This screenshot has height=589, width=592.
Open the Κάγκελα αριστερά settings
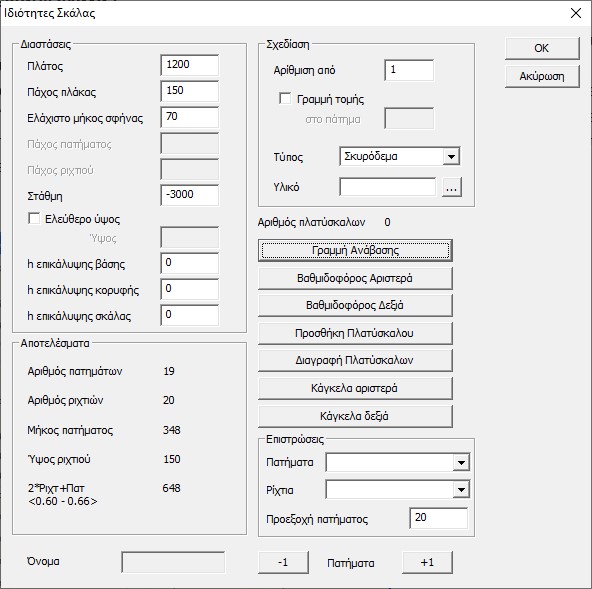pos(355,389)
